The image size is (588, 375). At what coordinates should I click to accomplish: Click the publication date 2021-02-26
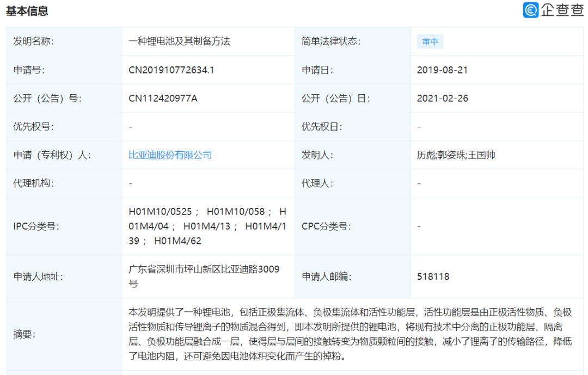click(443, 99)
